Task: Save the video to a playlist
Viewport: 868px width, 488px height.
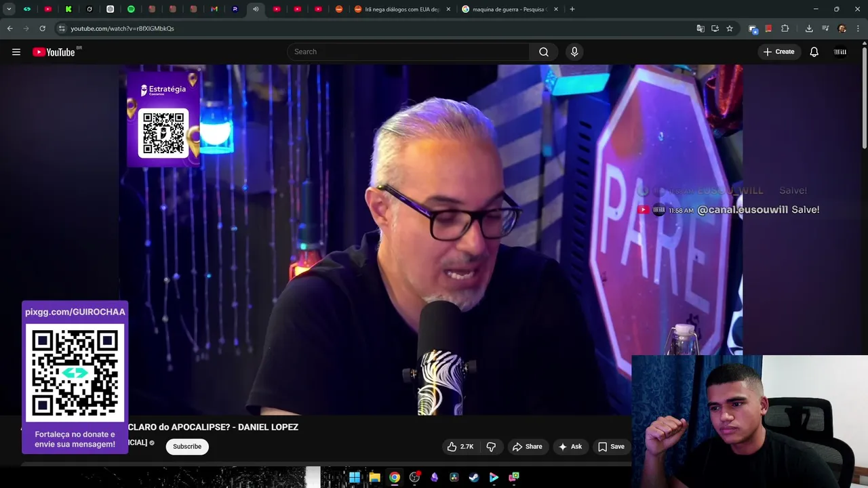Action: pos(611,447)
